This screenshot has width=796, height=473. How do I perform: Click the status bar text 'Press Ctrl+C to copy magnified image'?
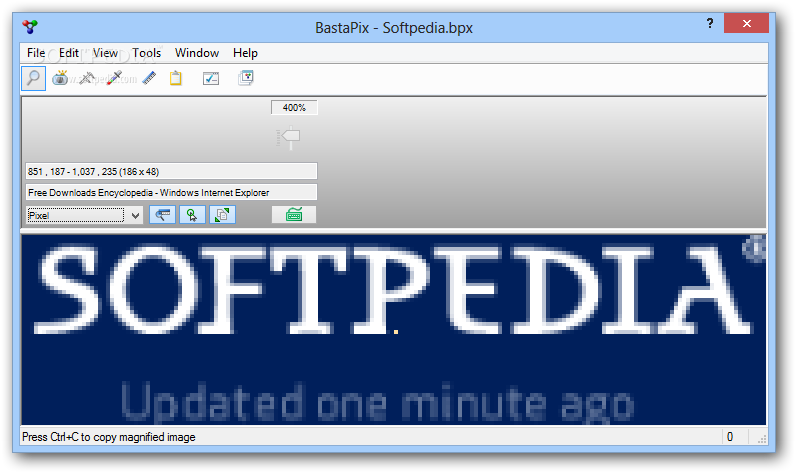(109, 437)
